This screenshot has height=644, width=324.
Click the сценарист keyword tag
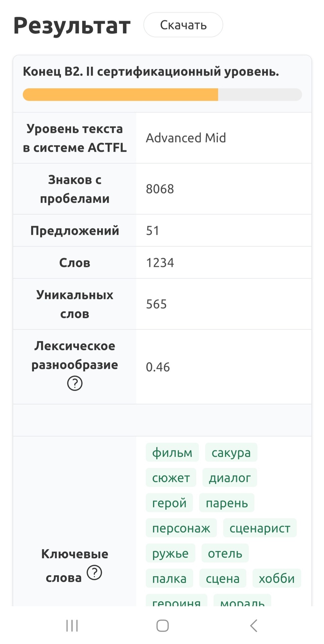point(260,528)
